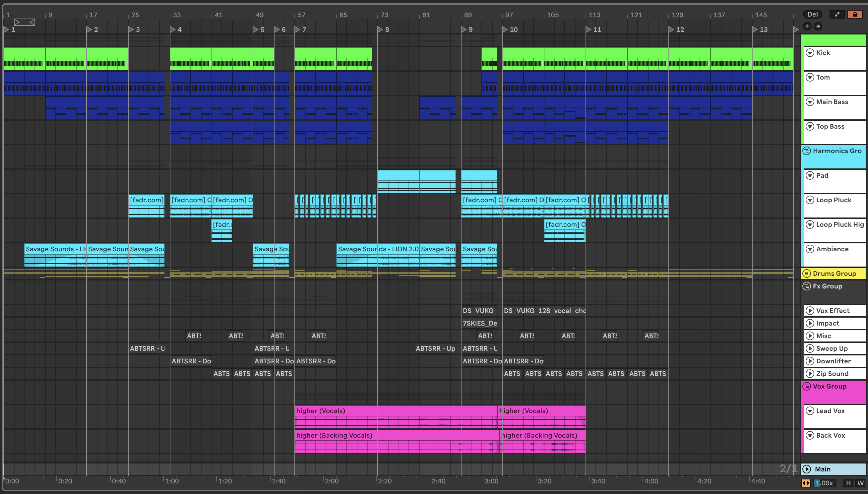Click the Del locator button
868x494 pixels.
[x=812, y=14]
